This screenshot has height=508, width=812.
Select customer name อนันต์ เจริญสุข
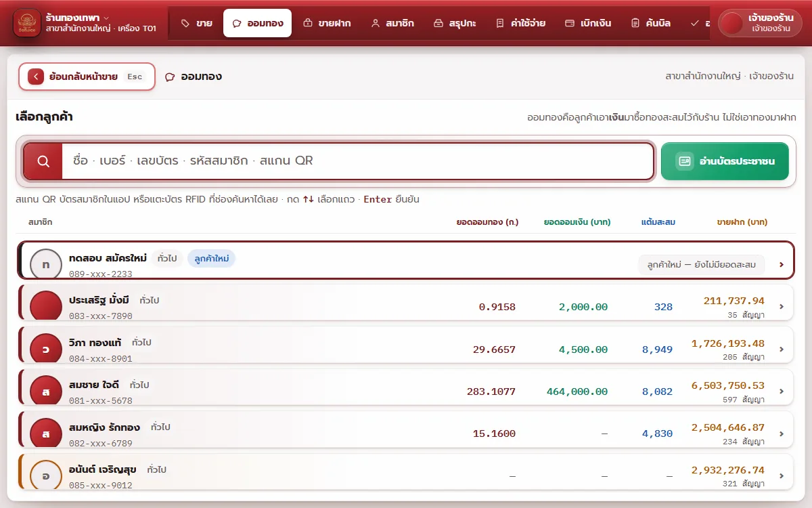(103, 469)
